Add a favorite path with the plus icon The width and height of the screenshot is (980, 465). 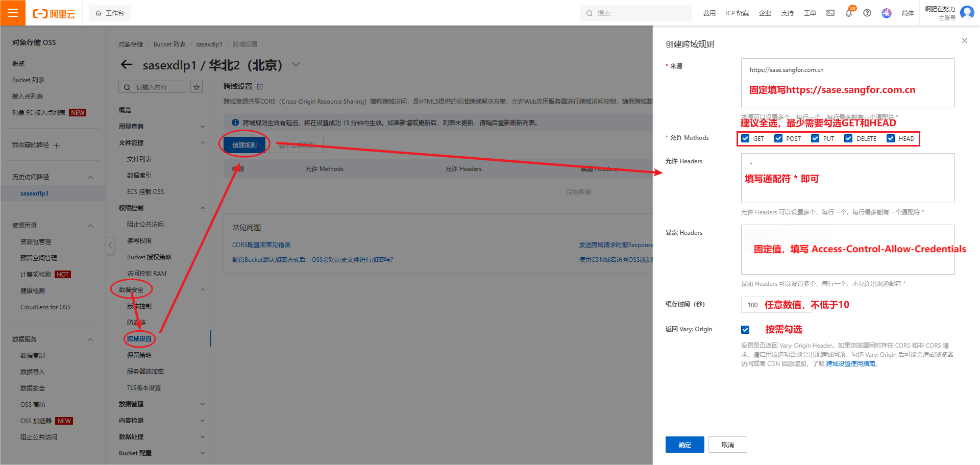click(57, 145)
